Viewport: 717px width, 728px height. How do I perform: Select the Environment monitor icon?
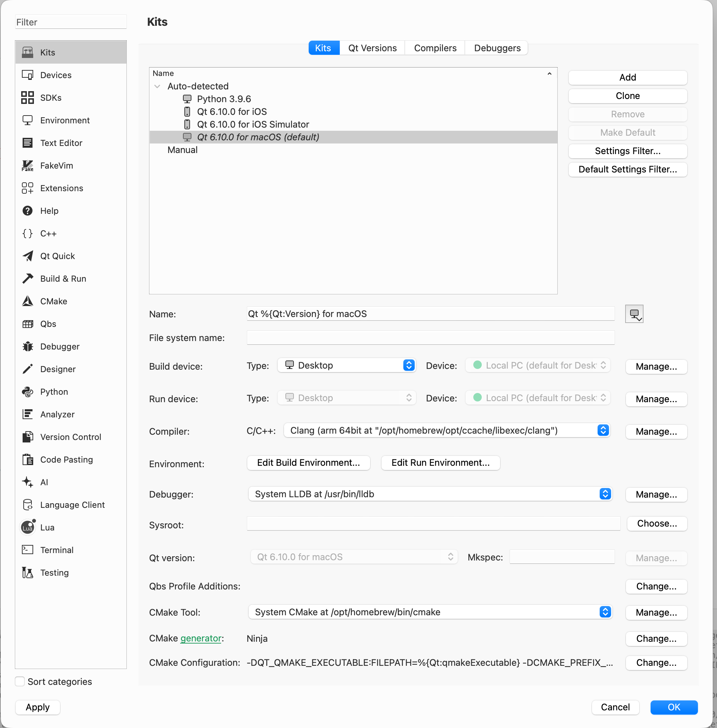click(28, 120)
